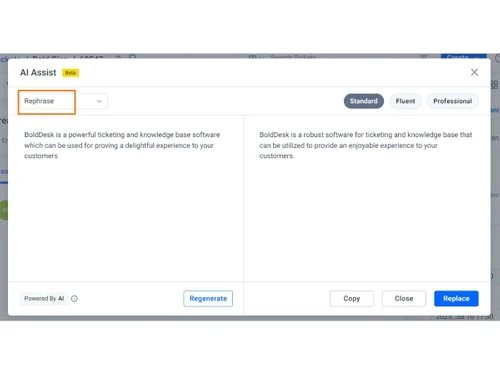
Task: Click the AI Assist dialog title
Action: coord(38,73)
